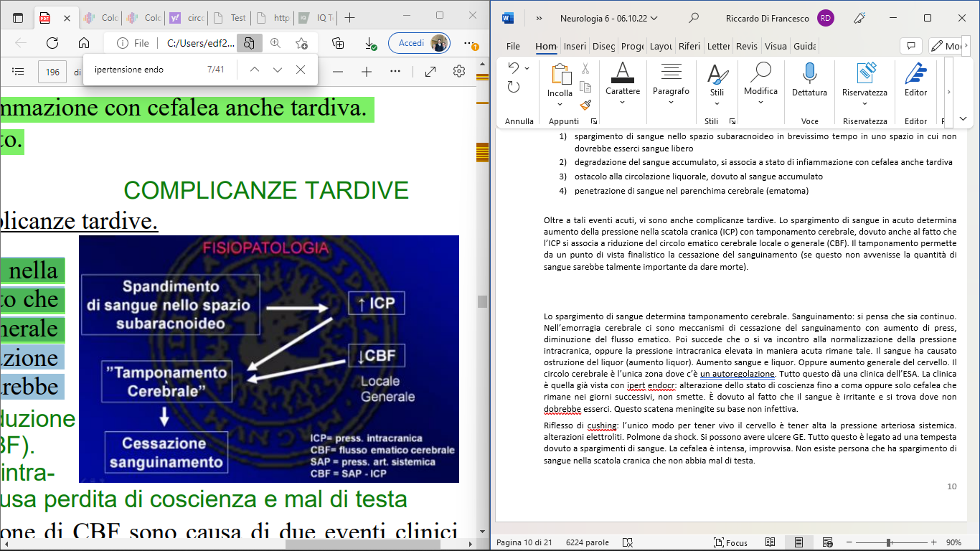Switch to Print Layout view
Image resolution: width=980 pixels, height=551 pixels.
coord(798,542)
